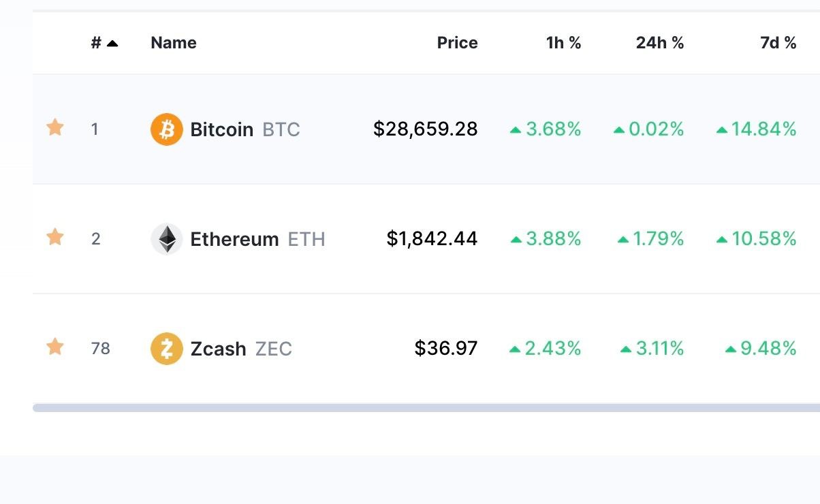Click the yellow Zcash logo icon
Screen dimensions: 820x504
point(167,349)
